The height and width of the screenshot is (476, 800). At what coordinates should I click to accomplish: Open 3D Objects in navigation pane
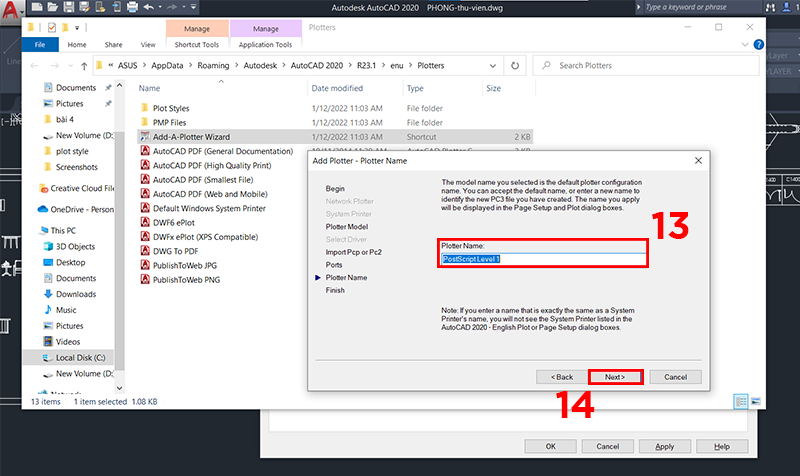pyautogui.click(x=76, y=246)
